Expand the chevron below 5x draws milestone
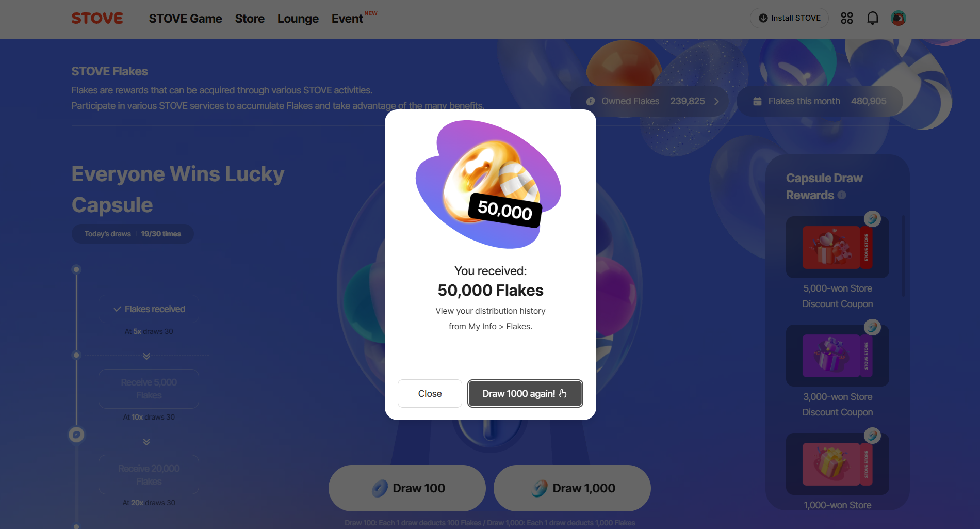The height and width of the screenshot is (529, 980). click(x=146, y=356)
